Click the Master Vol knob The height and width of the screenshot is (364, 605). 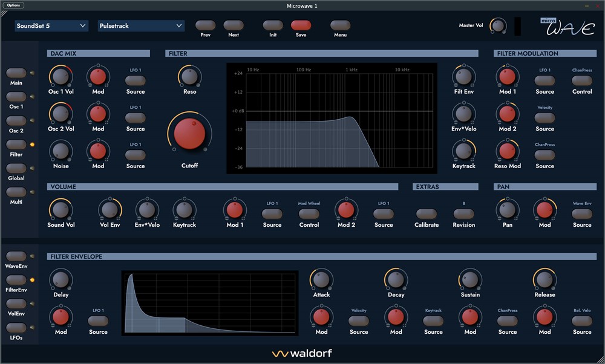pos(498,25)
